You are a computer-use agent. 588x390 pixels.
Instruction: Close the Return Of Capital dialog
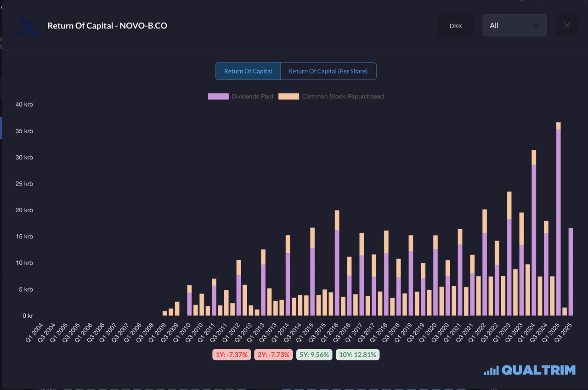click(x=566, y=26)
